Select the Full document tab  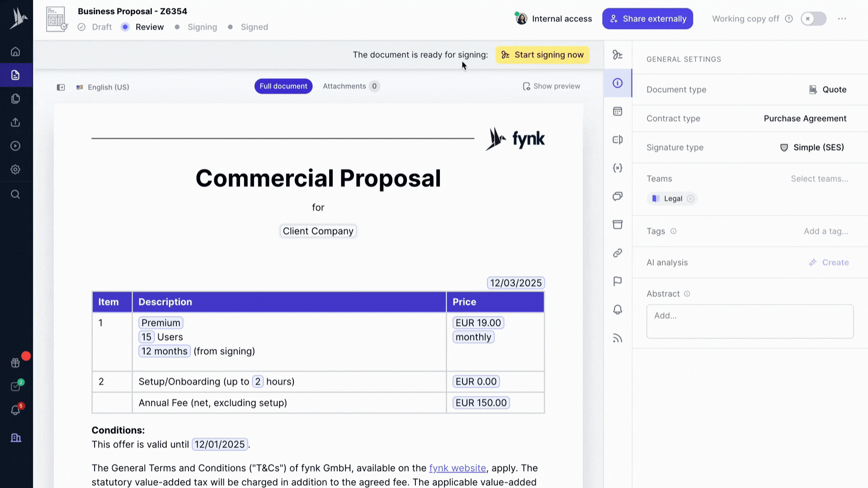pyautogui.click(x=283, y=86)
